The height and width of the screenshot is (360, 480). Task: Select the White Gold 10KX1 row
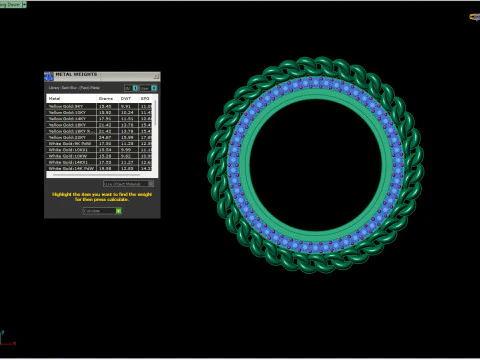pos(99,150)
